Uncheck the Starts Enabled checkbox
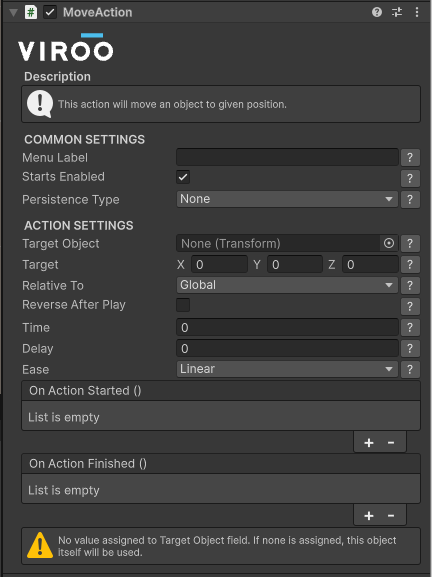This screenshot has width=432, height=577. [x=183, y=177]
